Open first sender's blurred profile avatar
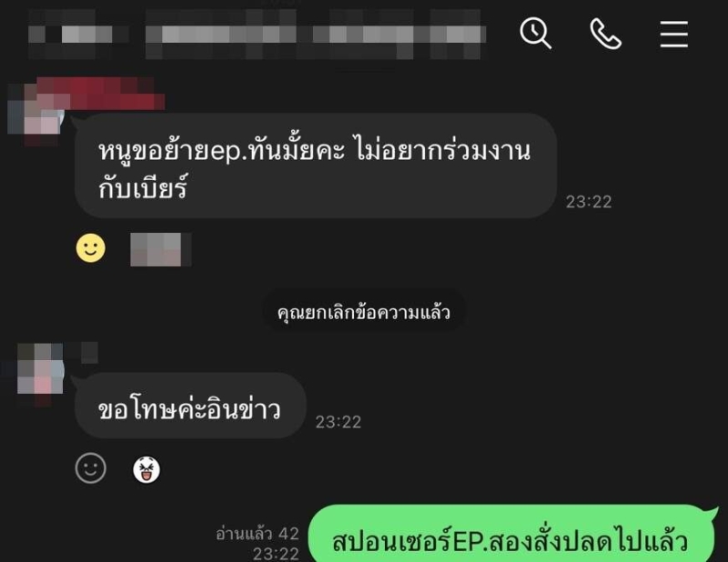Viewport: 728px width, 562px height. (x=35, y=114)
